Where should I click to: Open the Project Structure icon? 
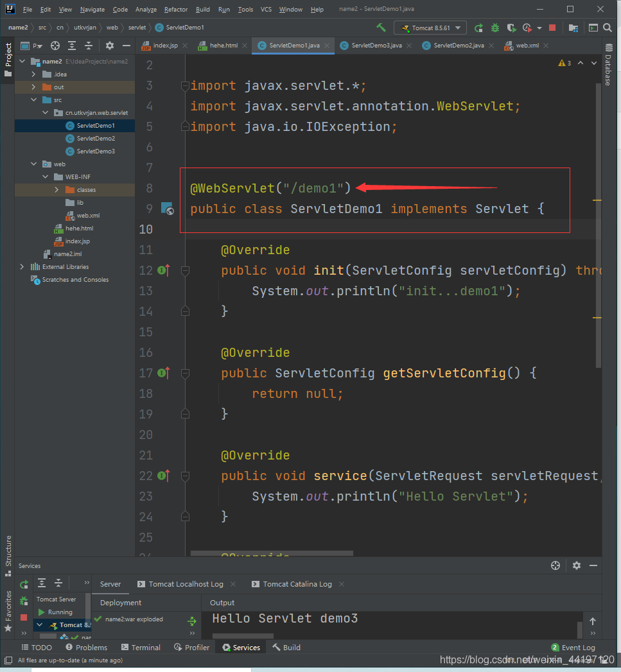573,28
